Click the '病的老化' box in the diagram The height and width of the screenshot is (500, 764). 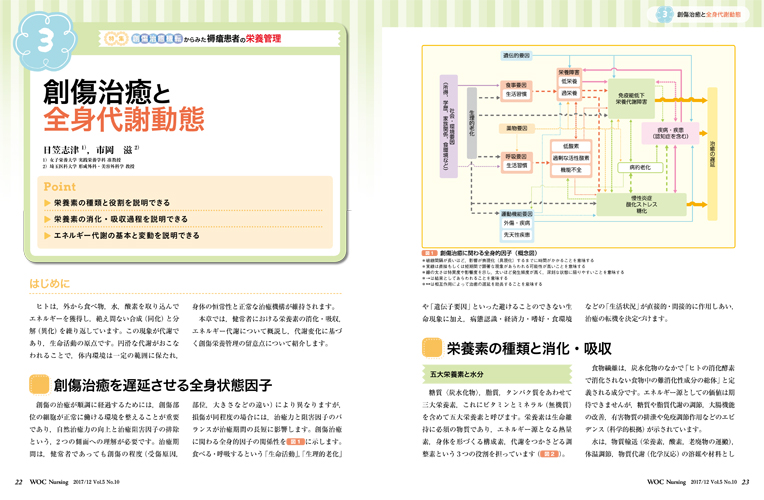(x=640, y=167)
